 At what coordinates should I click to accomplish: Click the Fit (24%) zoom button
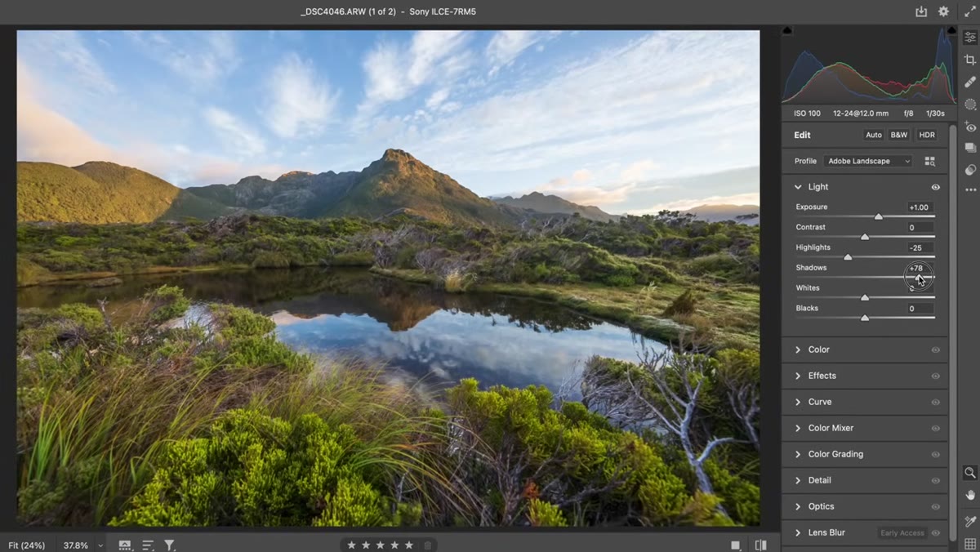pos(27,545)
